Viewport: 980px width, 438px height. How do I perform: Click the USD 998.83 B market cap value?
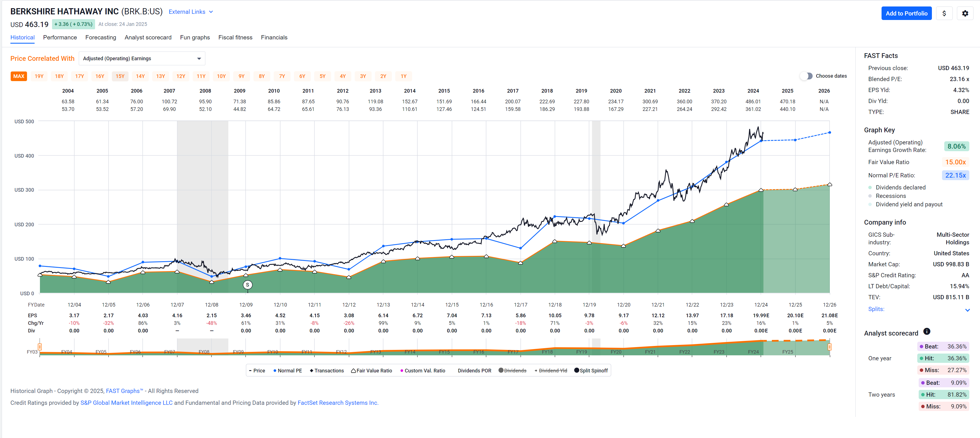(951, 264)
